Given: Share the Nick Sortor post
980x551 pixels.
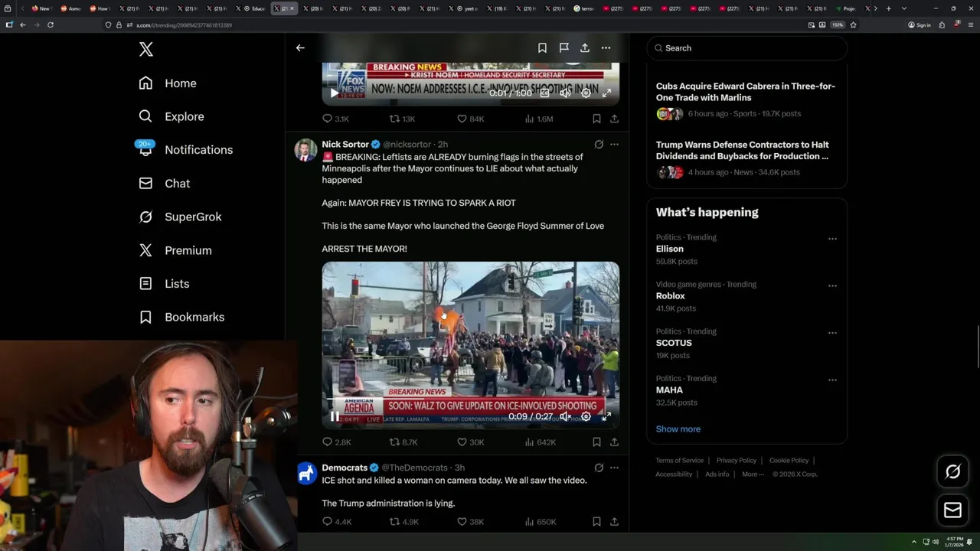Looking at the screenshot, I should (x=614, y=442).
